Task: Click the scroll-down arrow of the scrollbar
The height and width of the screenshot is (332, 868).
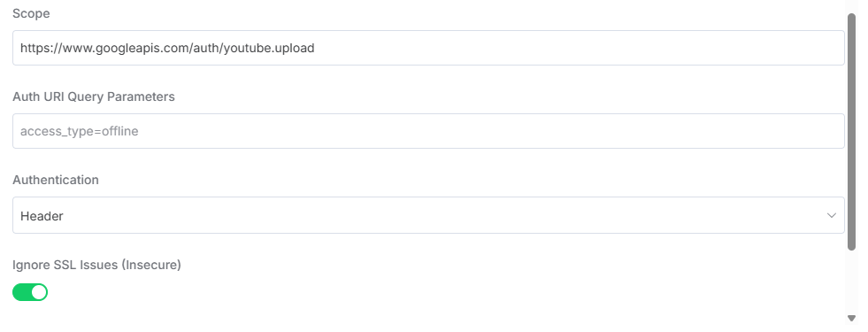Action: click(851, 318)
